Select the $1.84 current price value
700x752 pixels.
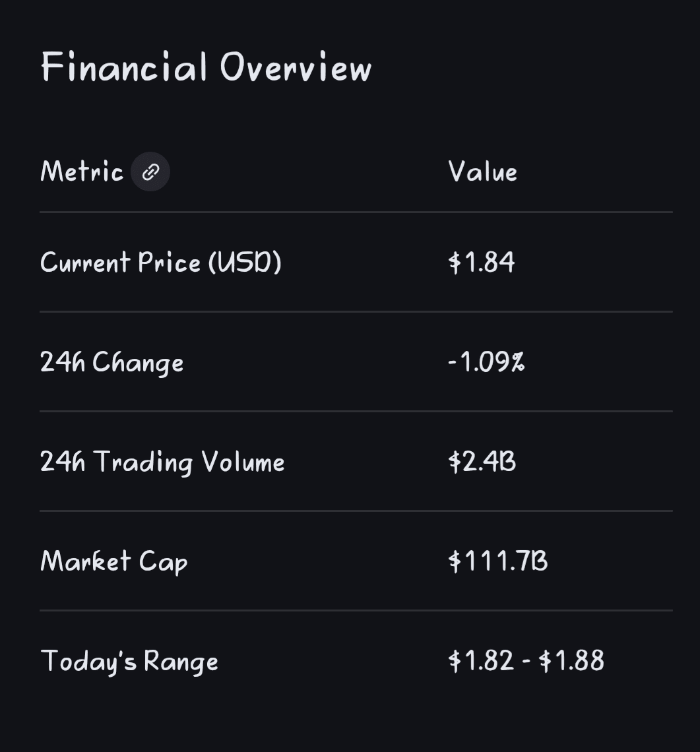(x=482, y=263)
